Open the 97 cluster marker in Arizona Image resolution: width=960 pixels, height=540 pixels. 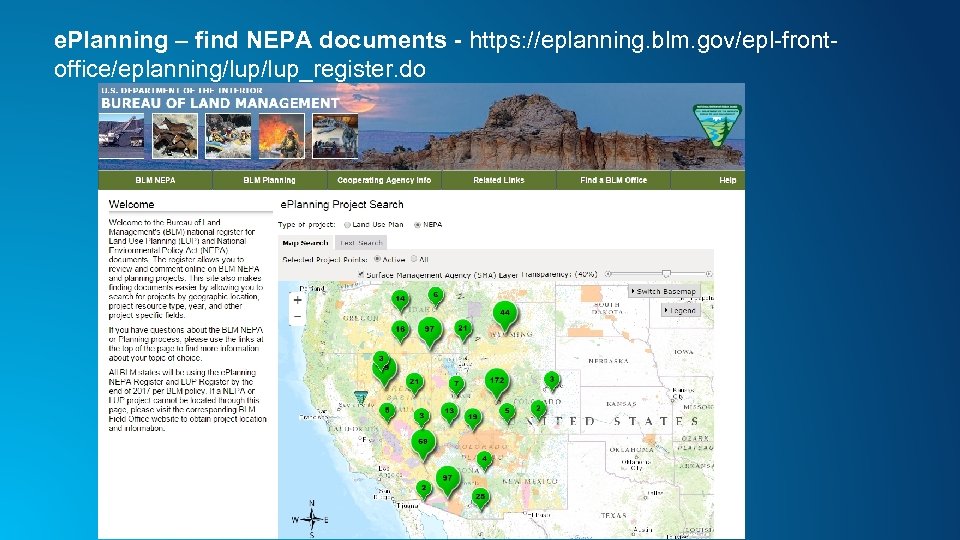coord(448,482)
